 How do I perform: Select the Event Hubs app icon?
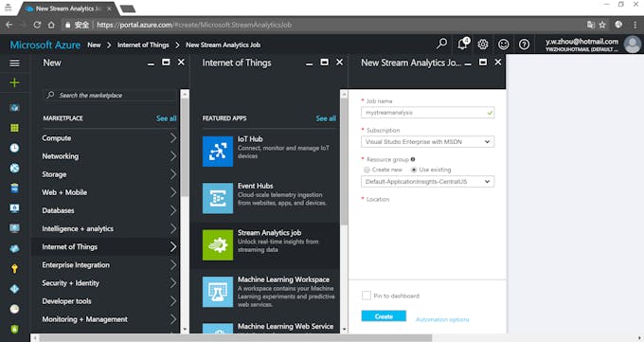tap(218, 198)
